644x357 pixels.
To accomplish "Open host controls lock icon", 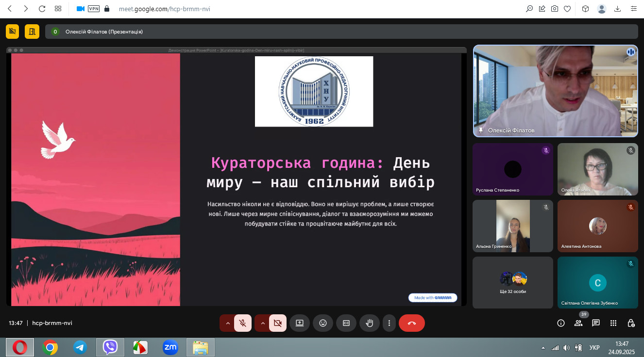I will (x=631, y=323).
